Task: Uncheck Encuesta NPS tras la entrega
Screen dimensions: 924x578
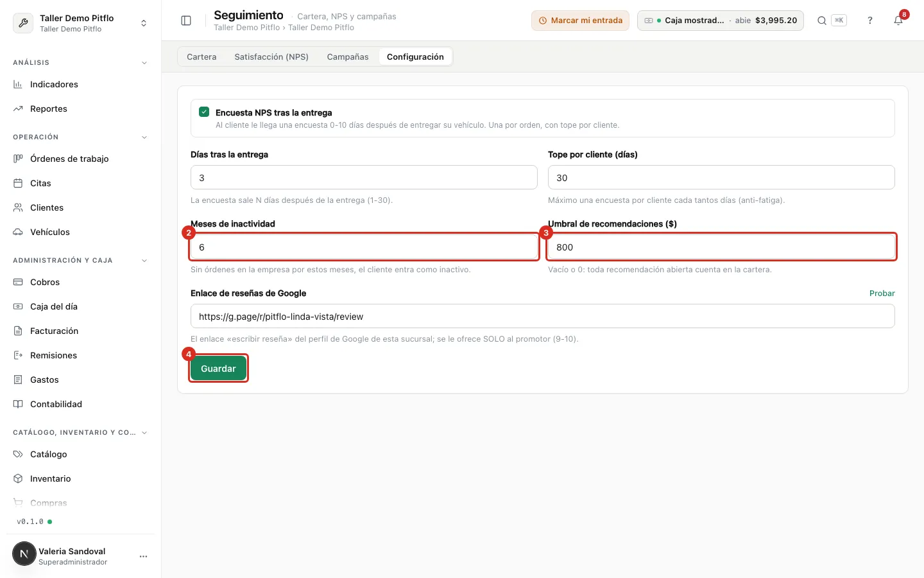Action: pyautogui.click(x=204, y=112)
